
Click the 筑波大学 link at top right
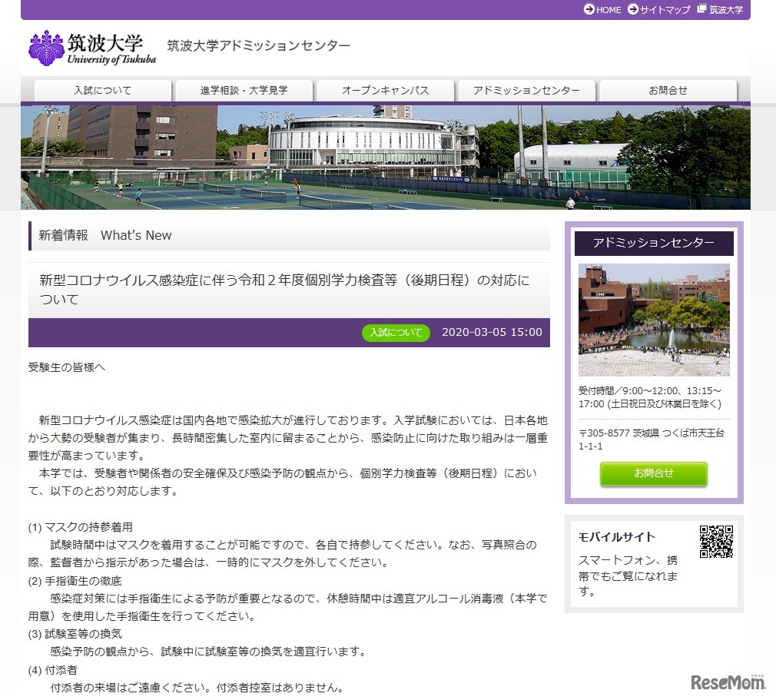click(725, 10)
